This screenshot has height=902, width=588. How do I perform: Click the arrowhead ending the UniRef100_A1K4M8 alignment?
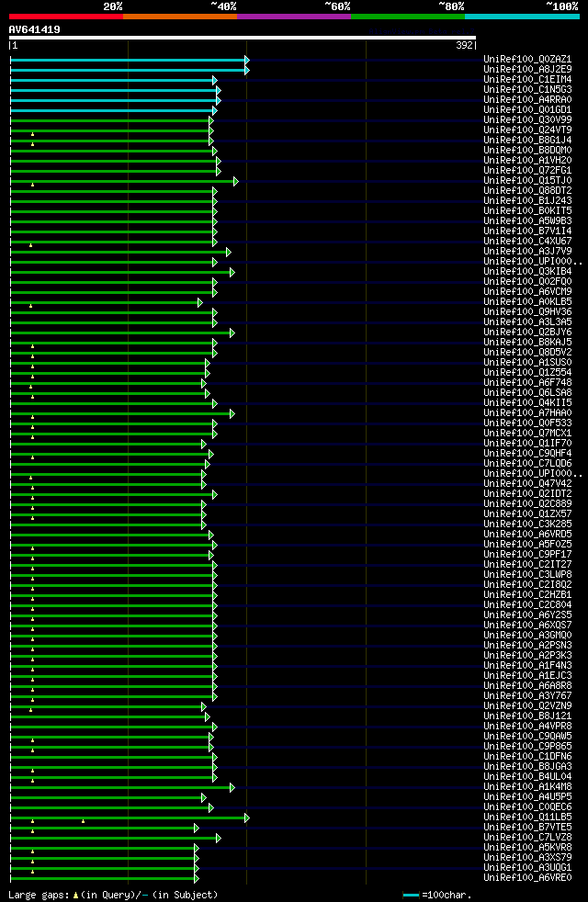coord(232,787)
